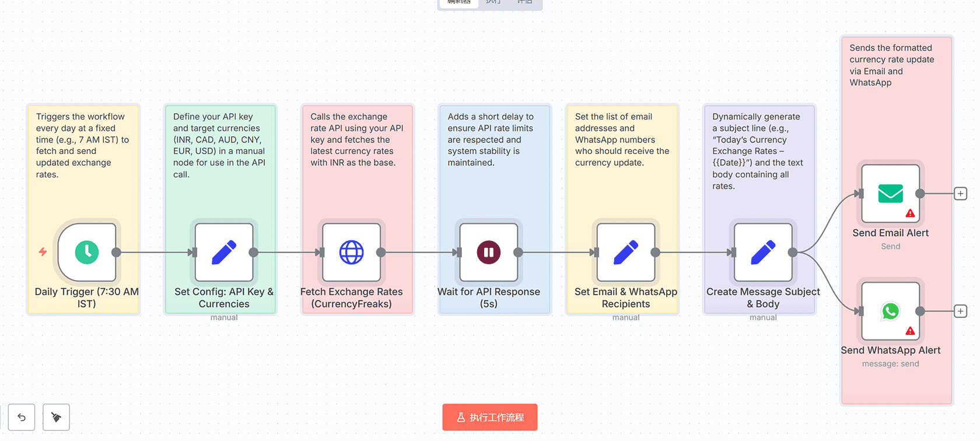Select the Wait for API Response pause icon

(488, 253)
